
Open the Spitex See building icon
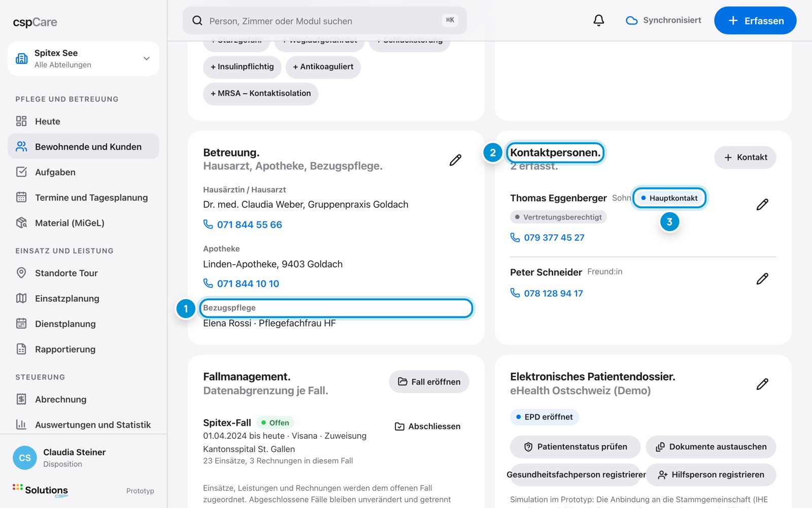22,58
